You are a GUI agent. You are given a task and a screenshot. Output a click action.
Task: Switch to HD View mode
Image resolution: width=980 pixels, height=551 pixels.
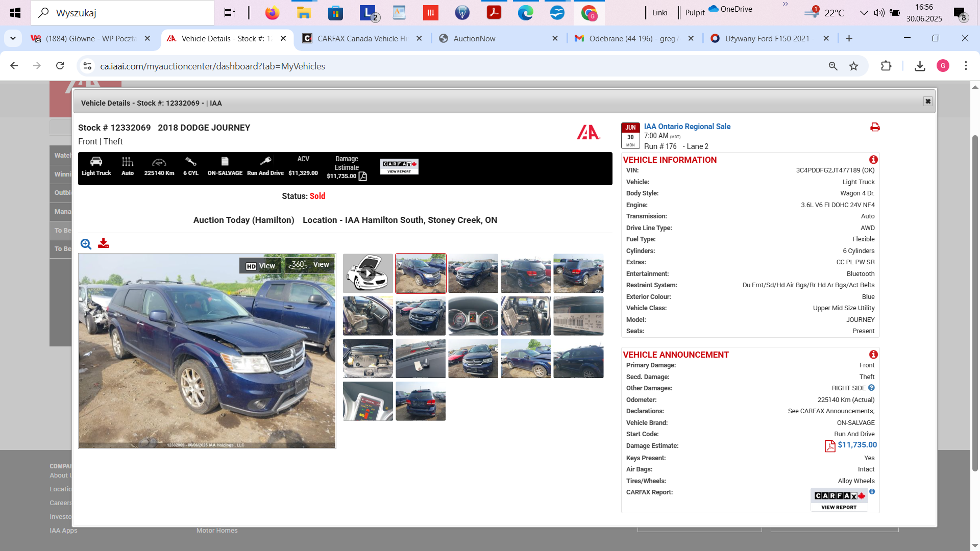[x=260, y=266]
